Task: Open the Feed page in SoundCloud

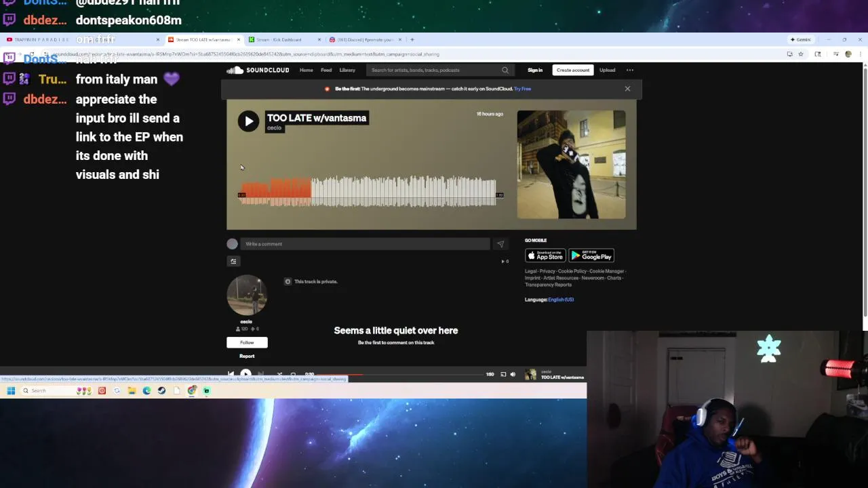Action: (326, 70)
